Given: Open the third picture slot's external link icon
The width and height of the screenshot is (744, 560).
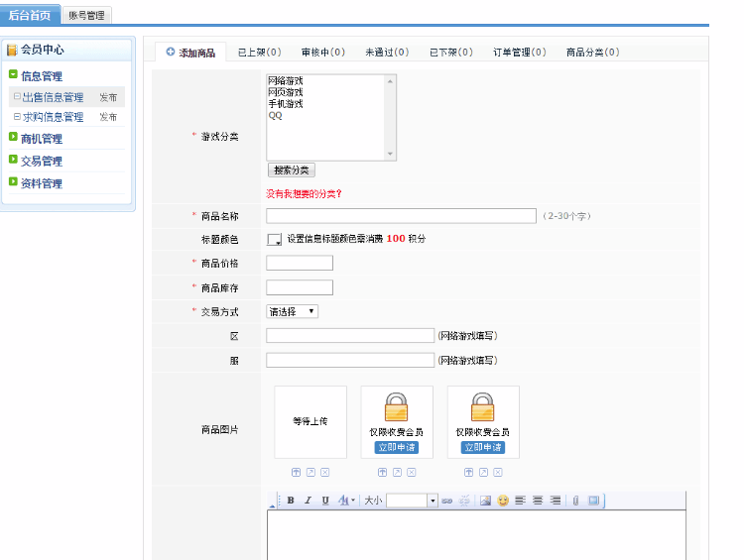Looking at the screenshot, I should click(x=483, y=472).
